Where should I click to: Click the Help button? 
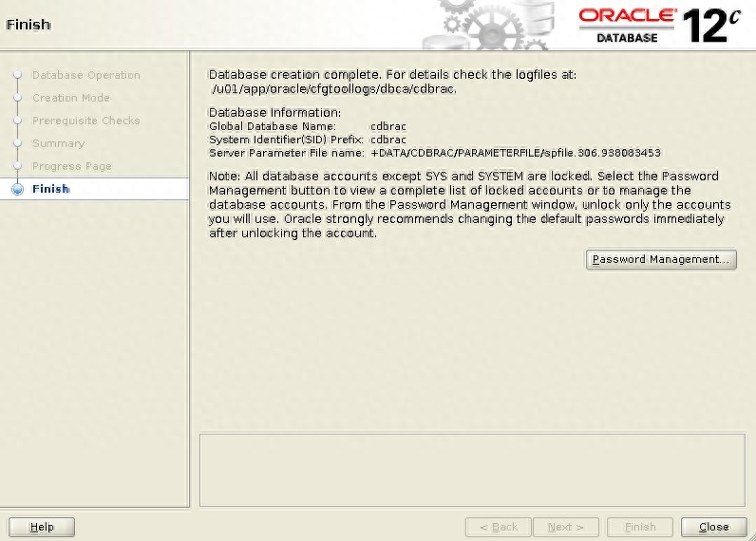(x=43, y=527)
